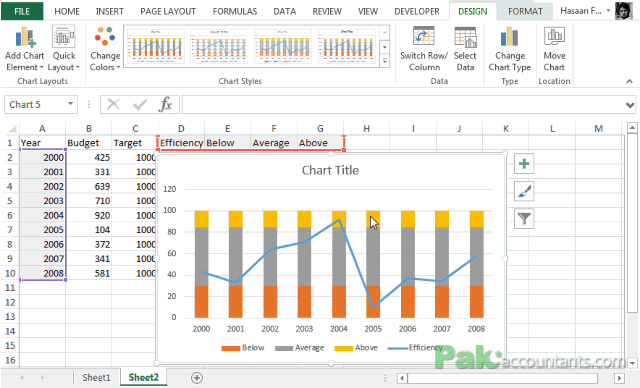Select cell with year 2005
Image resolution: width=640 pixels, height=388 pixels.
coord(42,230)
